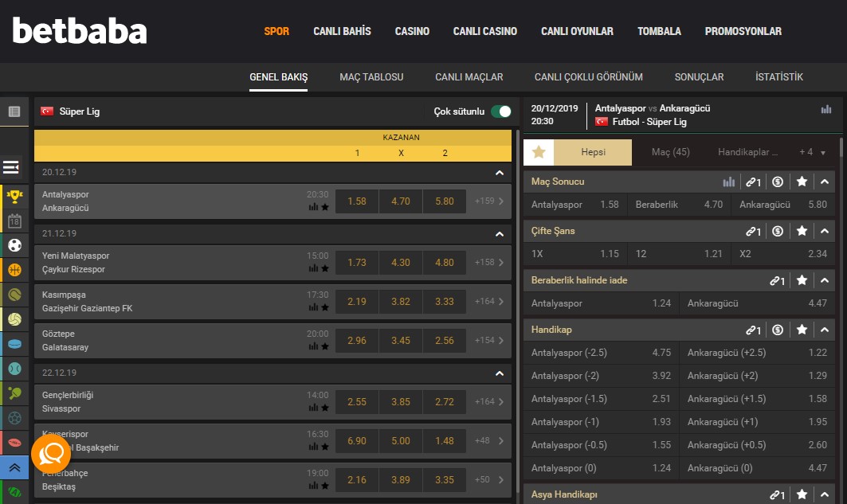Viewport: 847px width, 504px height.
Task: Star the Handikap market
Action: (802, 329)
